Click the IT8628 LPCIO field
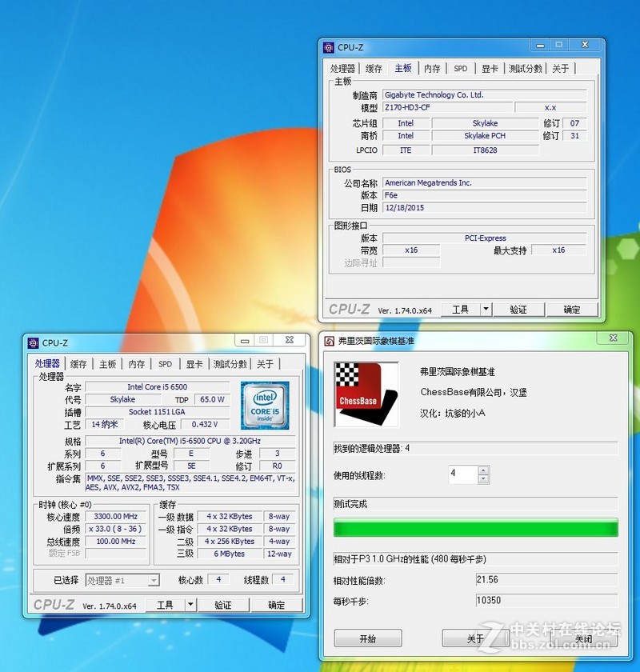Screen dimensions: 640x672 (486, 150)
